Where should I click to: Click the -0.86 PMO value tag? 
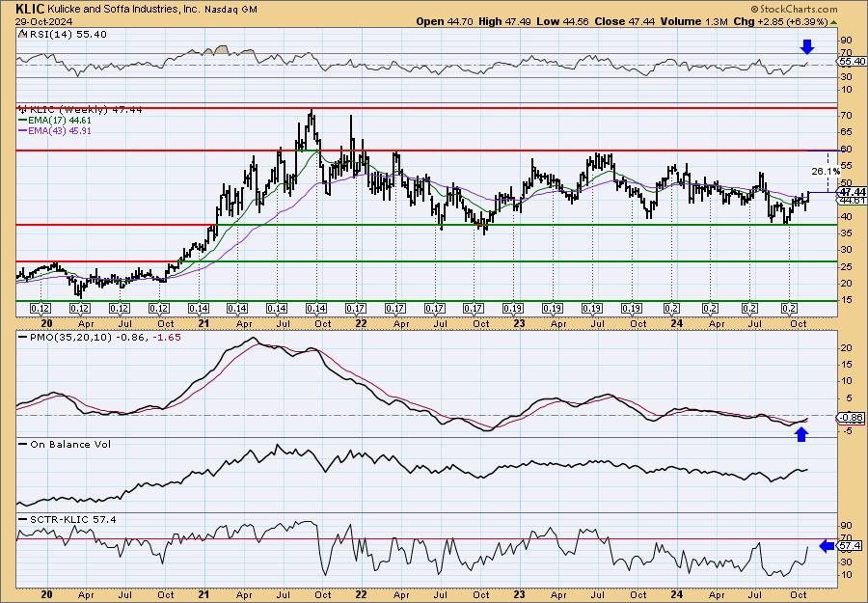852,419
